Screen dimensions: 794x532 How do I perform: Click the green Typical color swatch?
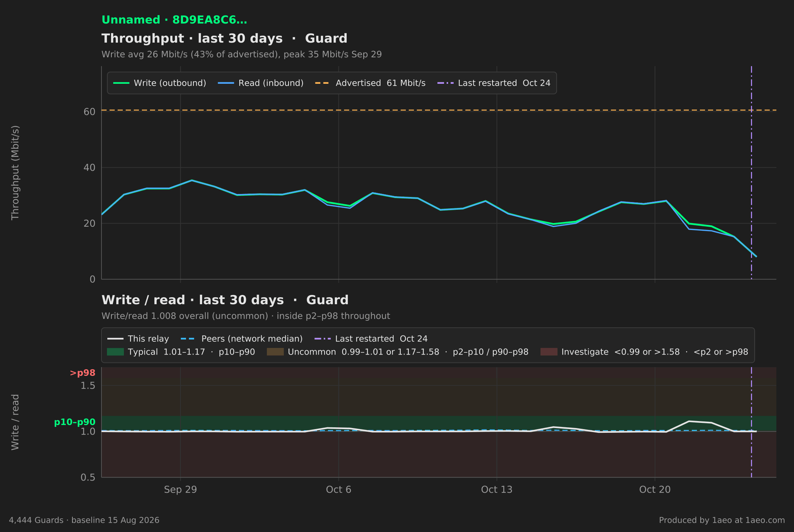115,352
